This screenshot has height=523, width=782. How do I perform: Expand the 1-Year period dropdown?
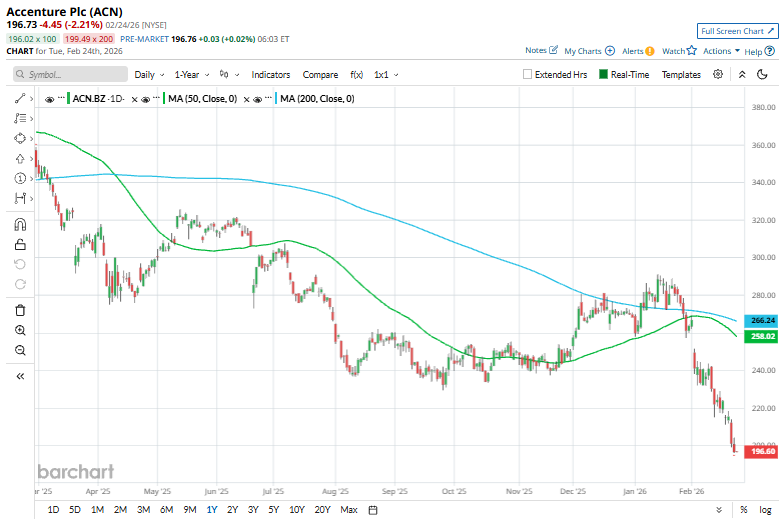tap(192, 75)
